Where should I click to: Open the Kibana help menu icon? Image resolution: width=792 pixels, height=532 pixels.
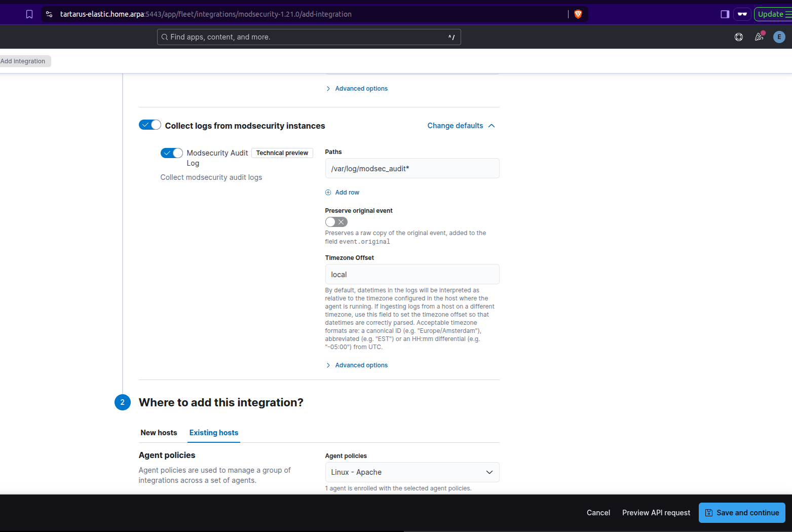739,37
